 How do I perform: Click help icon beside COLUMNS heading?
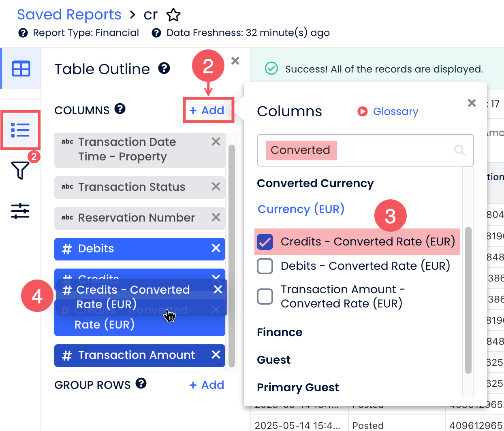(x=120, y=109)
